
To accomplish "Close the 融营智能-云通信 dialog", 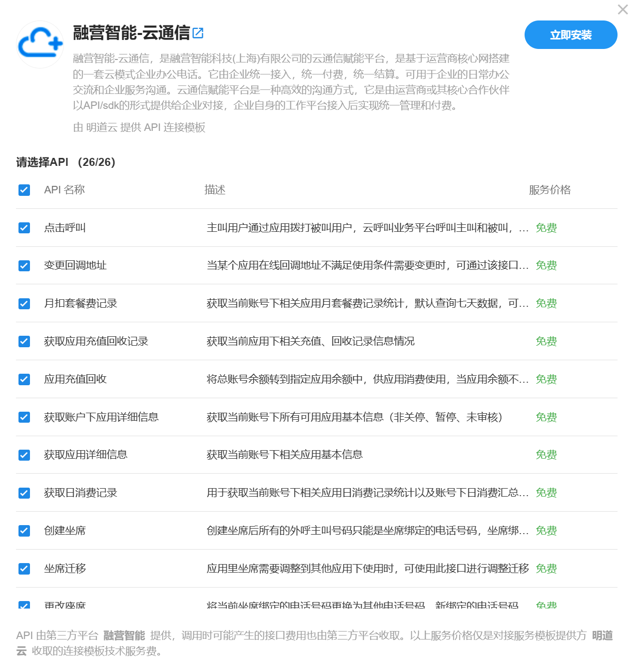I will point(623,9).
